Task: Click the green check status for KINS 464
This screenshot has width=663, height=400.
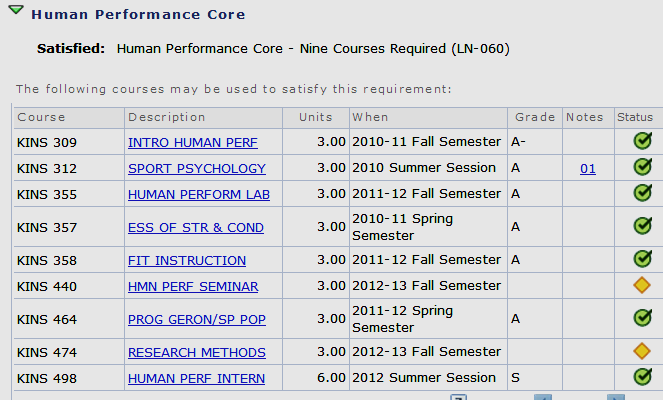Action: tap(642, 318)
